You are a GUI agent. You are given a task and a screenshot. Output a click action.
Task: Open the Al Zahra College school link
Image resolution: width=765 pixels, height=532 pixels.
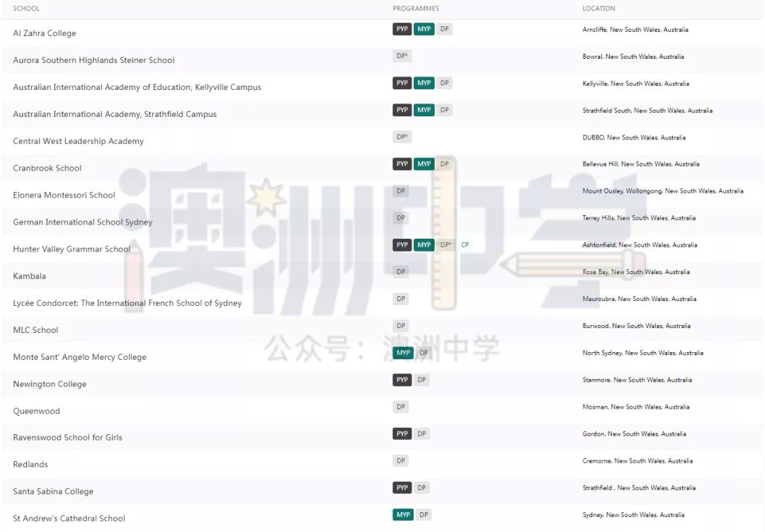point(45,33)
